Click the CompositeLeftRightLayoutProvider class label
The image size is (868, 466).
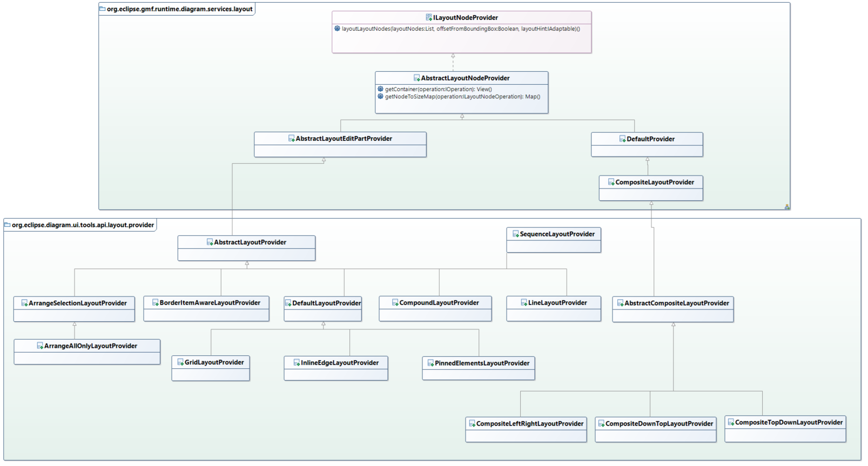[529, 424]
